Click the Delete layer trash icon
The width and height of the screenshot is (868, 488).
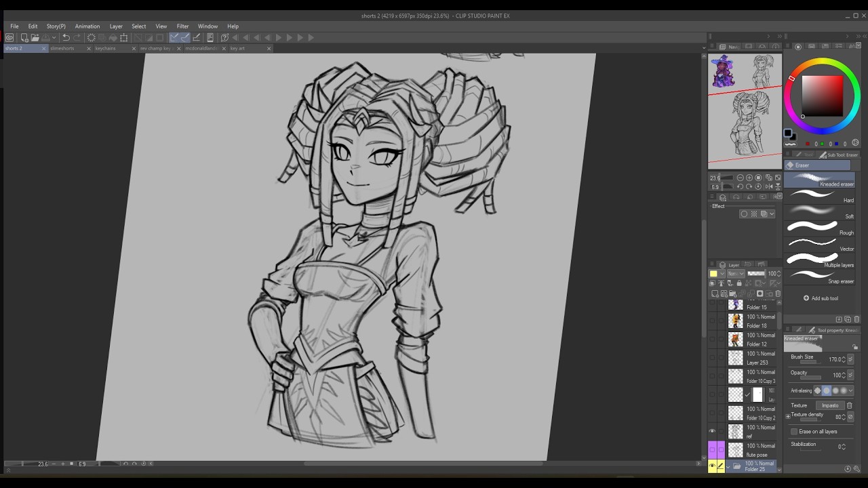[778, 293]
